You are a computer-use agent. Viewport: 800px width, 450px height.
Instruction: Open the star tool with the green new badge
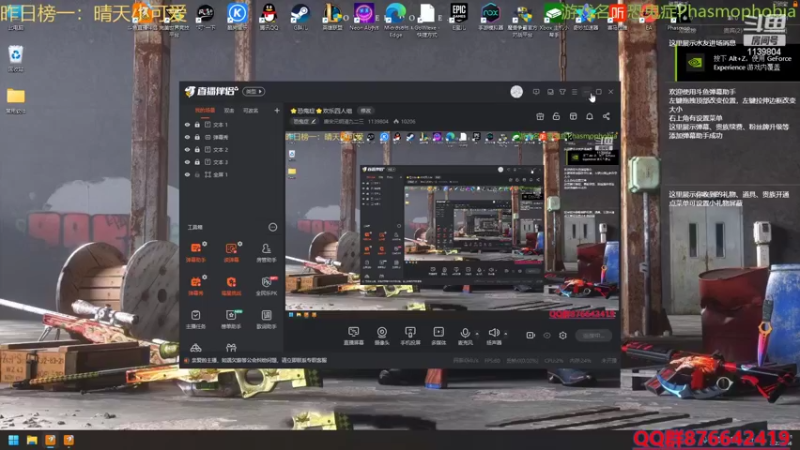point(231,319)
